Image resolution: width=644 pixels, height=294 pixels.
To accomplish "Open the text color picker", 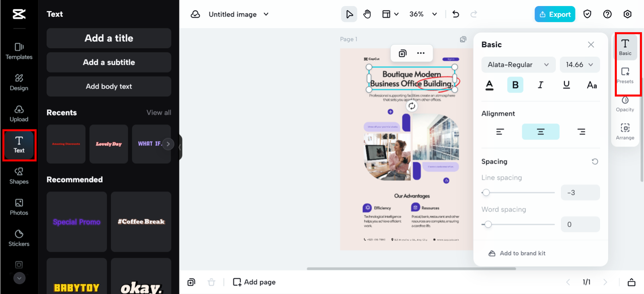I will [490, 85].
